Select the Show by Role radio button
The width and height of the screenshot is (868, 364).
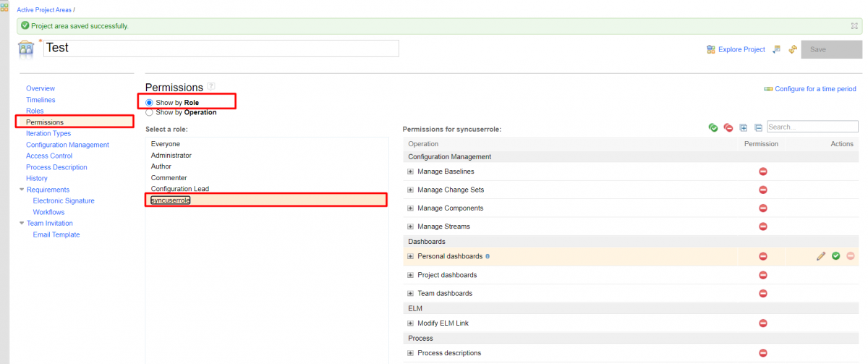[150, 103]
